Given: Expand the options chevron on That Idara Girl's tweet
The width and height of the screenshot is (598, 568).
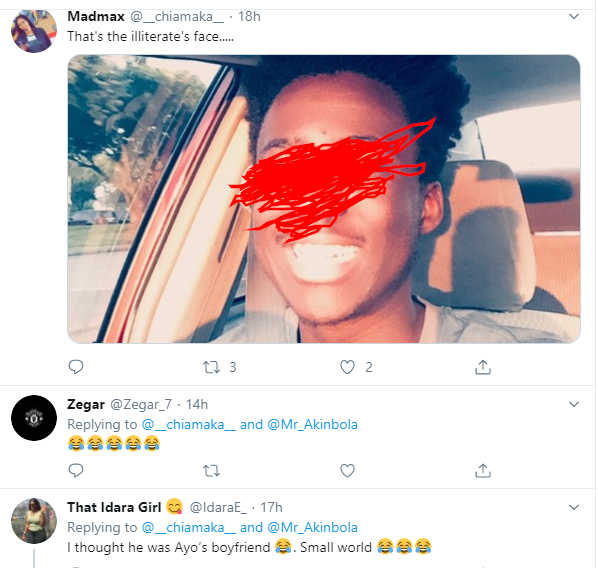Looking at the screenshot, I should click(574, 507).
